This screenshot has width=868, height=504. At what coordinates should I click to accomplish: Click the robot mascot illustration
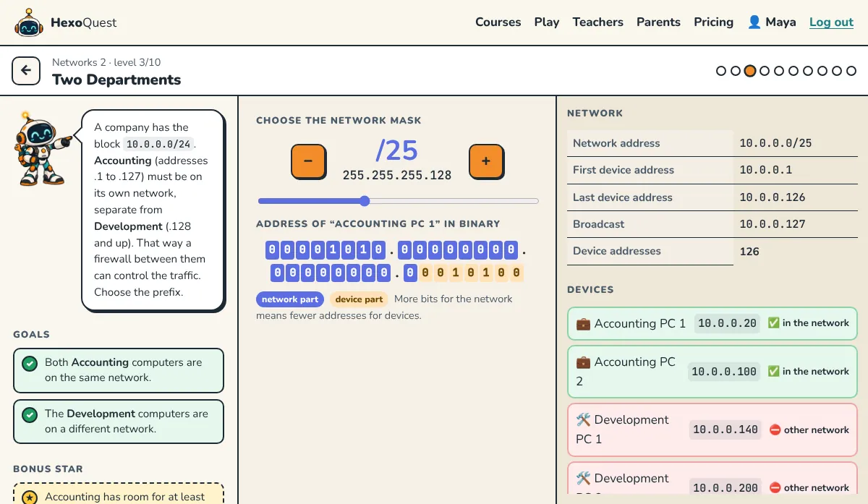coord(43,149)
